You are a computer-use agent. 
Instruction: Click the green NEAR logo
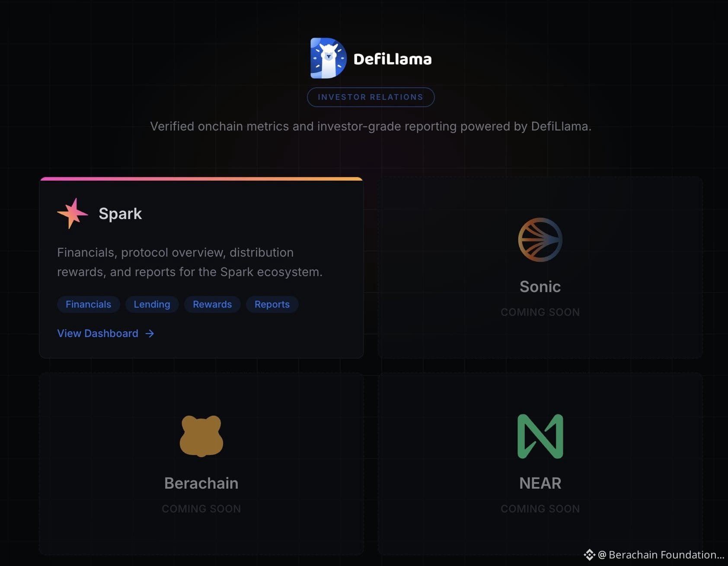click(540, 436)
